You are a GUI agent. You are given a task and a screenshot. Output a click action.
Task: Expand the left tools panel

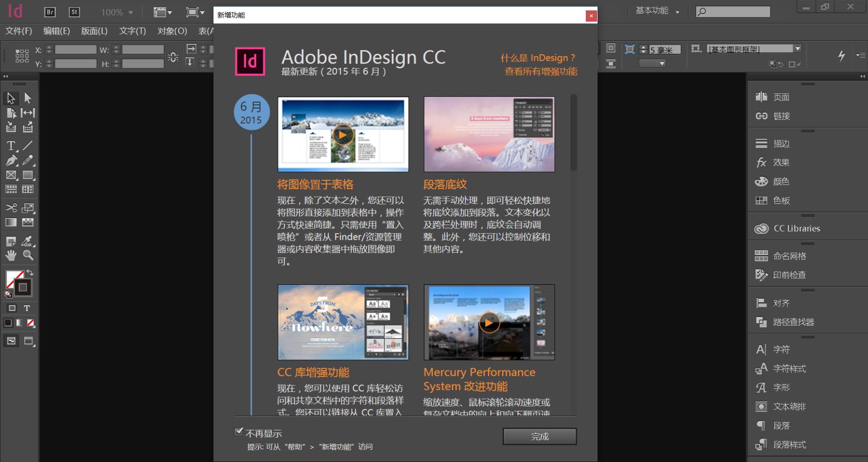[6, 76]
